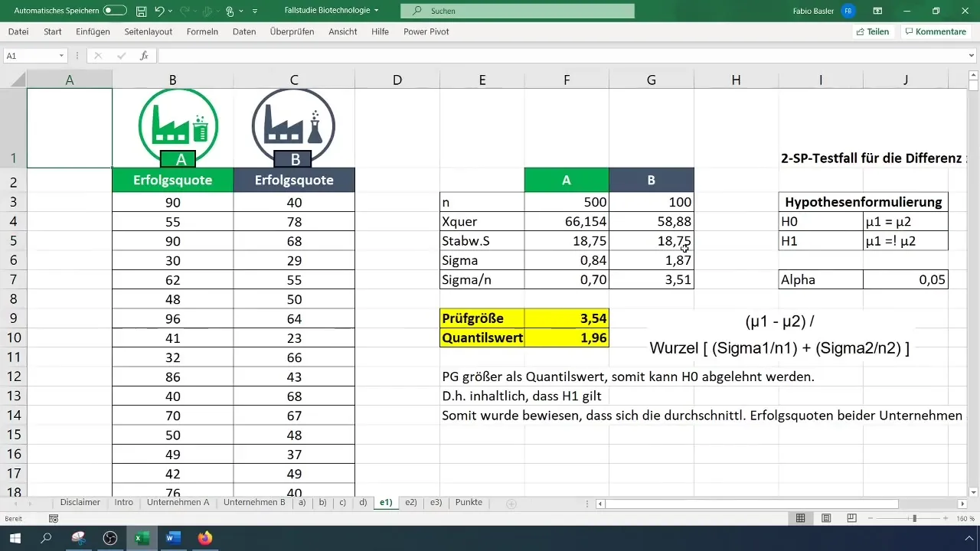980x551 pixels.
Task: Click the zoom slider handle
Action: (x=914, y=519)
